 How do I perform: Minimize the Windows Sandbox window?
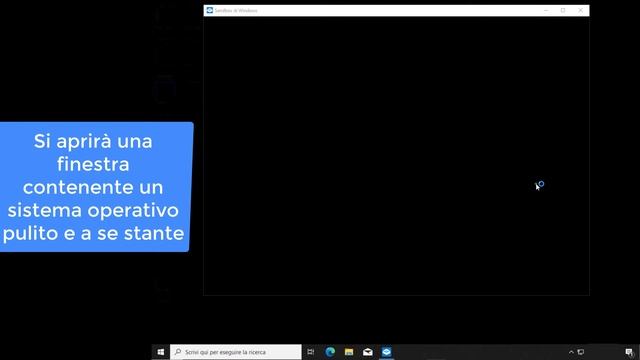pyautogui.click(x=546, y=10)
